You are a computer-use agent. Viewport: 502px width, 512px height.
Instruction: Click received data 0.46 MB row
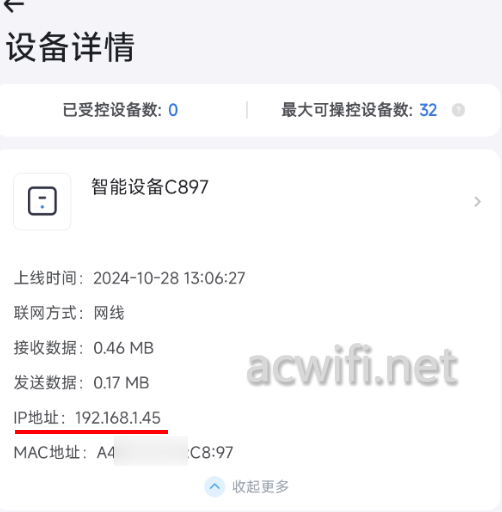[84, 348]
